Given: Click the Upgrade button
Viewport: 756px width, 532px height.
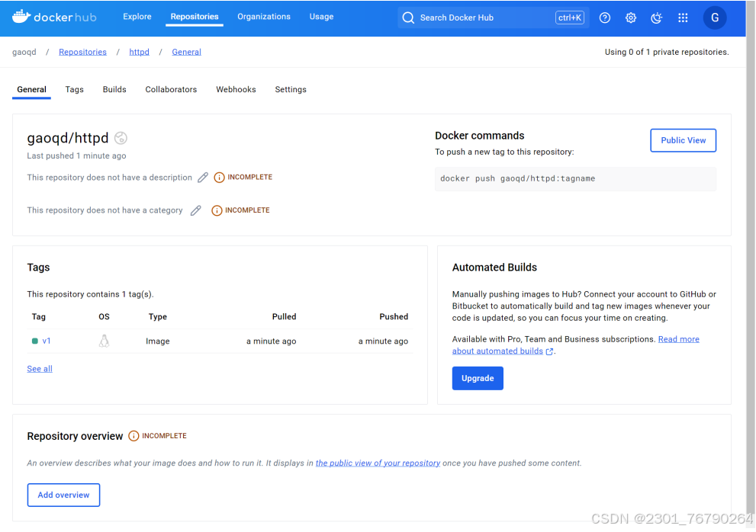Looking at the screenshot, I should pos(478,378).
